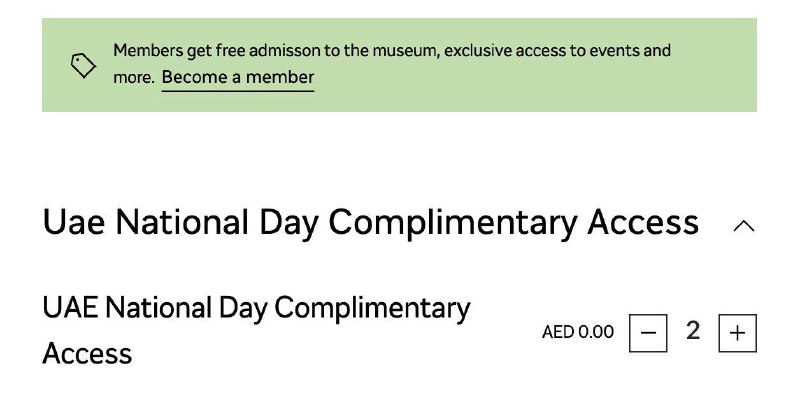Click the members free admission banner text
The height and width of the screenshot is (415, 800).
[x=392, y=64]
